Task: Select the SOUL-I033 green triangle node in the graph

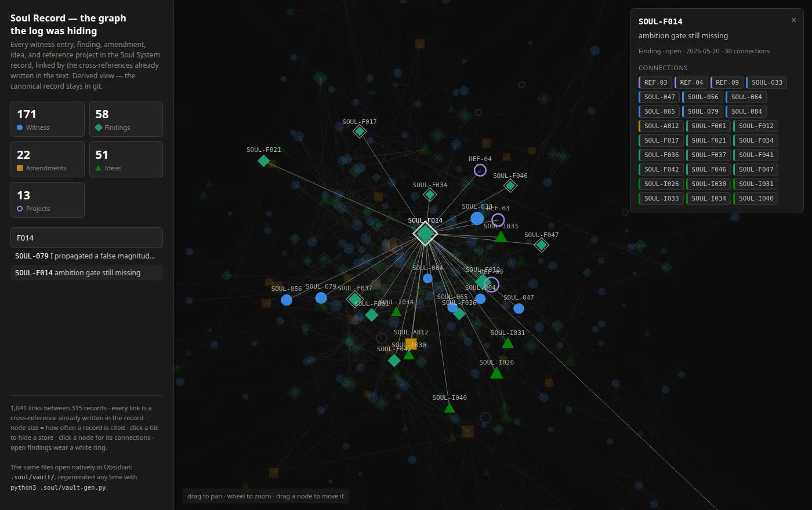Action: (x=501, y=236)
